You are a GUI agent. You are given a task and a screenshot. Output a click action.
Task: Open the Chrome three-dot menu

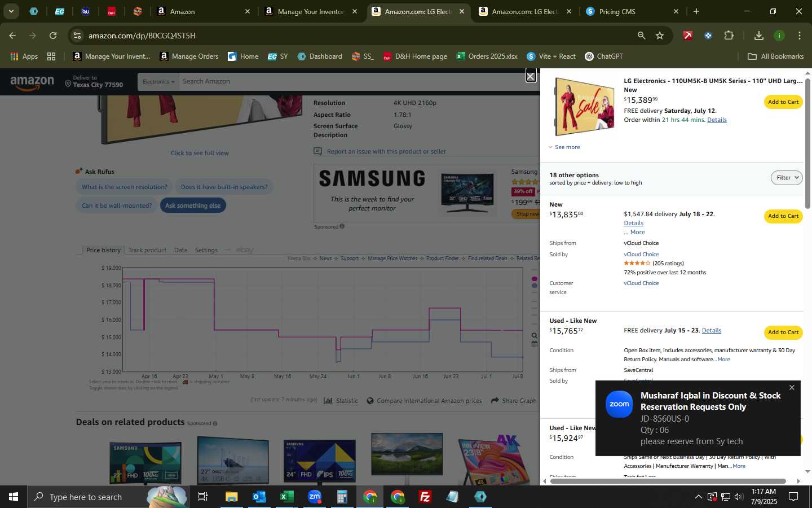point(800,36)
